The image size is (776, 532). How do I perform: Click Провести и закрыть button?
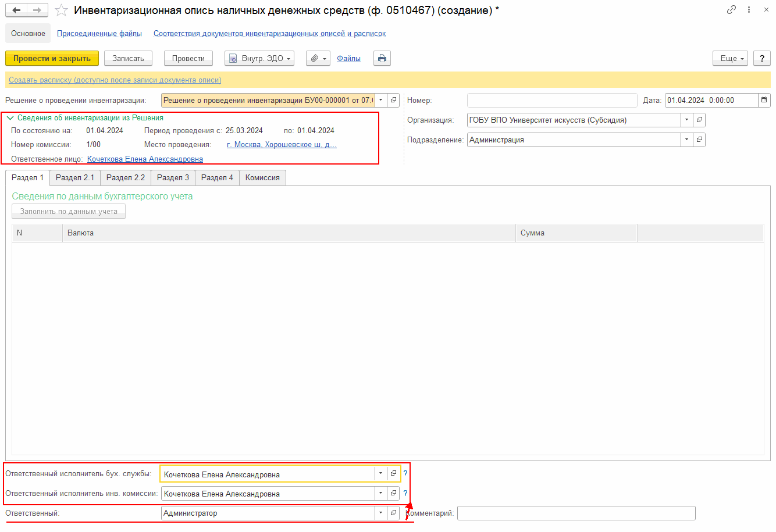[52, 58]
